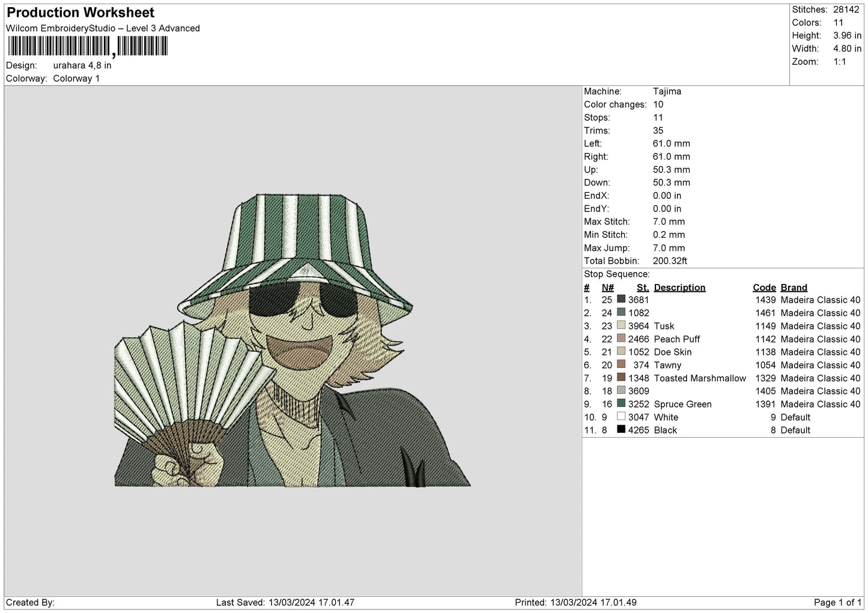This screenshot has height=613, width=868.
Task: Click the EndY value 0.00 in
Action: point(667,209)
